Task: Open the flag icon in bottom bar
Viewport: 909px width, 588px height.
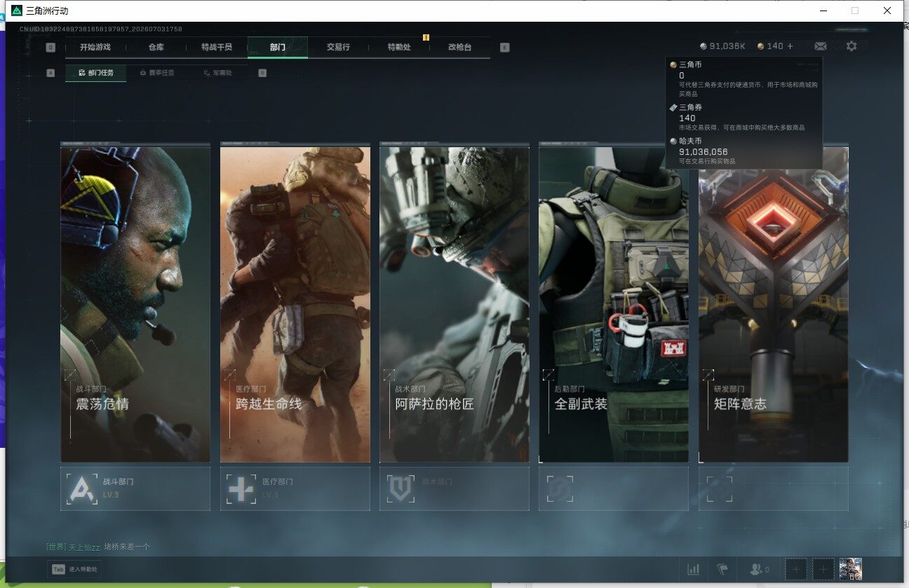Action: pyautogui.click(x=722, y=570)
